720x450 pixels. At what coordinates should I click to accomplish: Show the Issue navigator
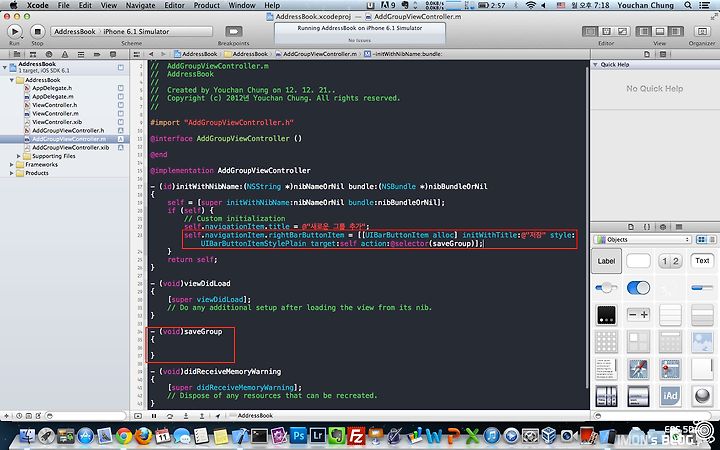pos(65,54)
